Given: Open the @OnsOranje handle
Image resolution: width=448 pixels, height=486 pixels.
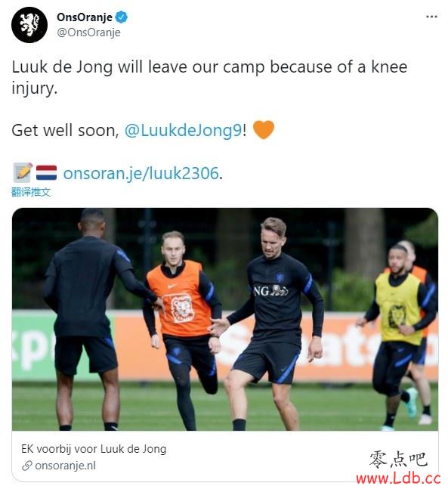Looking at the screenshot, I should [x=88, y=33].
